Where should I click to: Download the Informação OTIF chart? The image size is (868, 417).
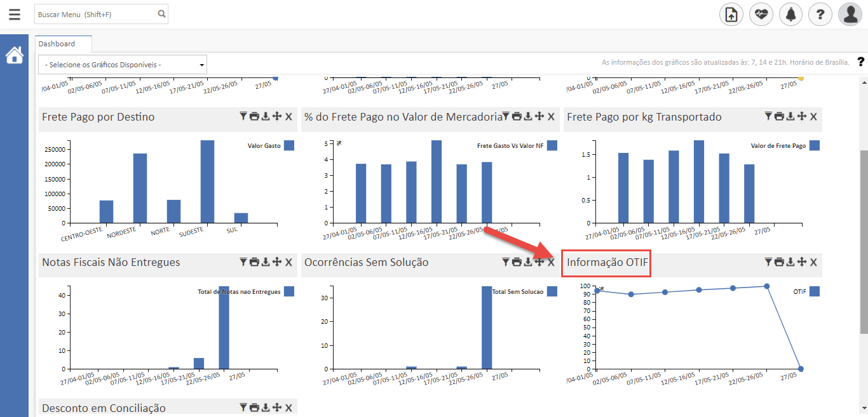(x=790, y=261)
